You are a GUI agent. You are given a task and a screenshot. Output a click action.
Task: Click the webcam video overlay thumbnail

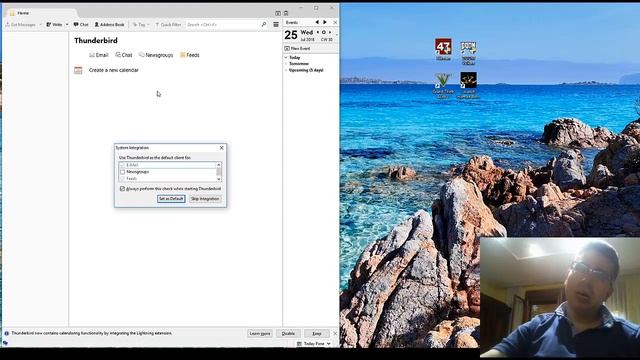(x=560, y=297)
